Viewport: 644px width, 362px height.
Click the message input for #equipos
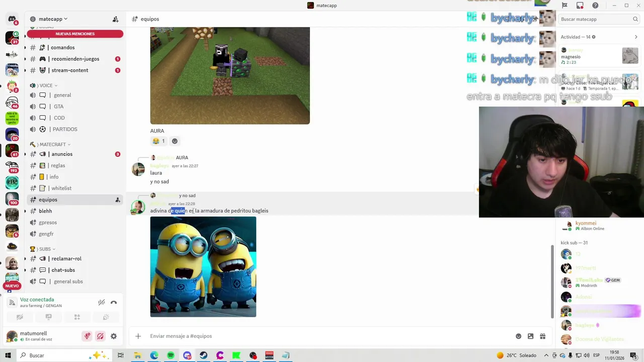tap(327, 336)
